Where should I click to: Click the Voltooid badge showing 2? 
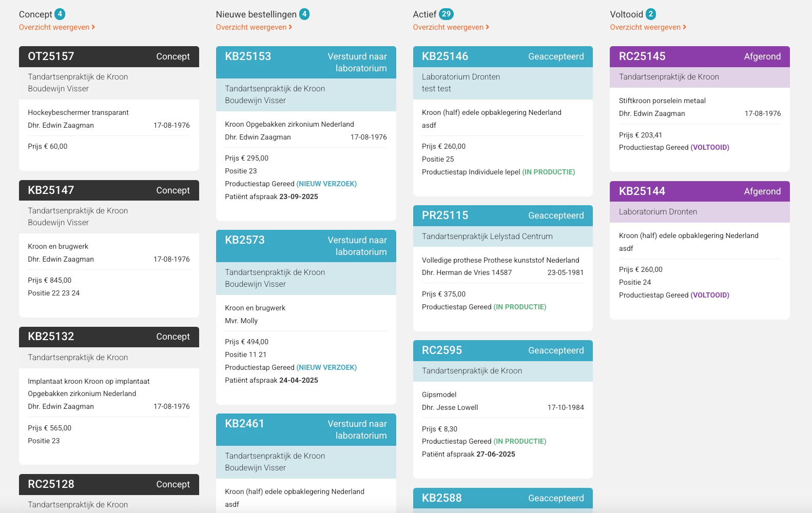651,14
